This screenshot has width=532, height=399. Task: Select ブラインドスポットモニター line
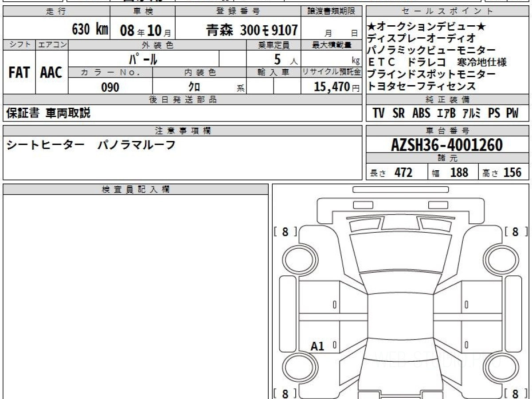432,74
